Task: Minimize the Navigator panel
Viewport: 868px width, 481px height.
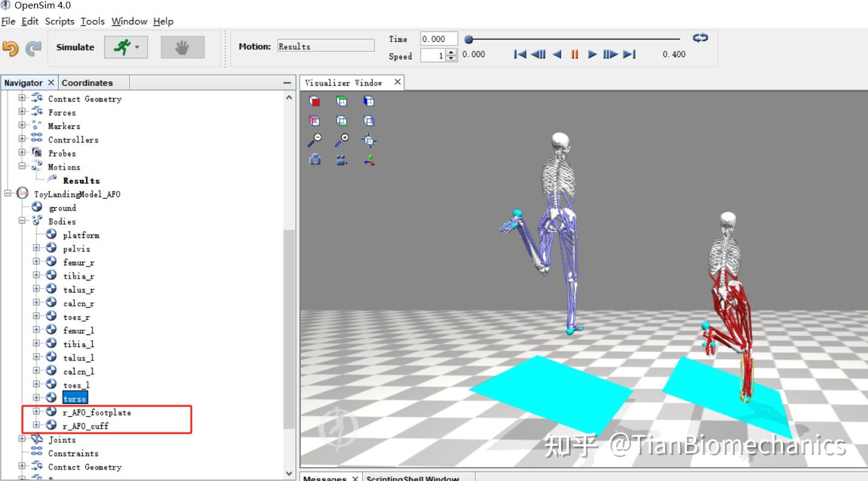Action: point(287,83)
